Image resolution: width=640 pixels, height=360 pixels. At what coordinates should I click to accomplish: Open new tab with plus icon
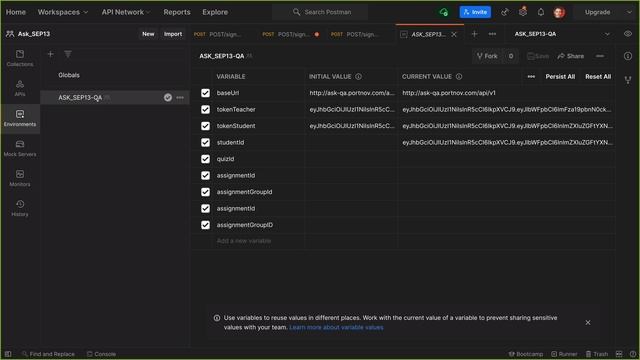click(x=474, y=34)
